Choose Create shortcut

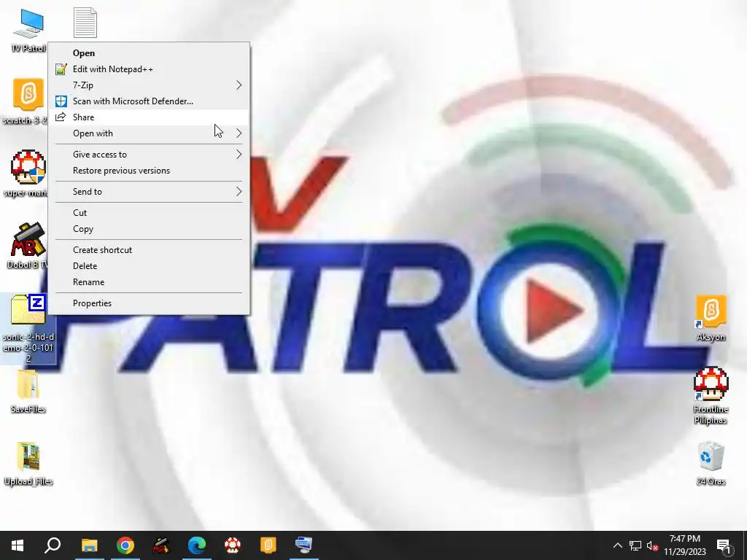[x=149, y=250]
